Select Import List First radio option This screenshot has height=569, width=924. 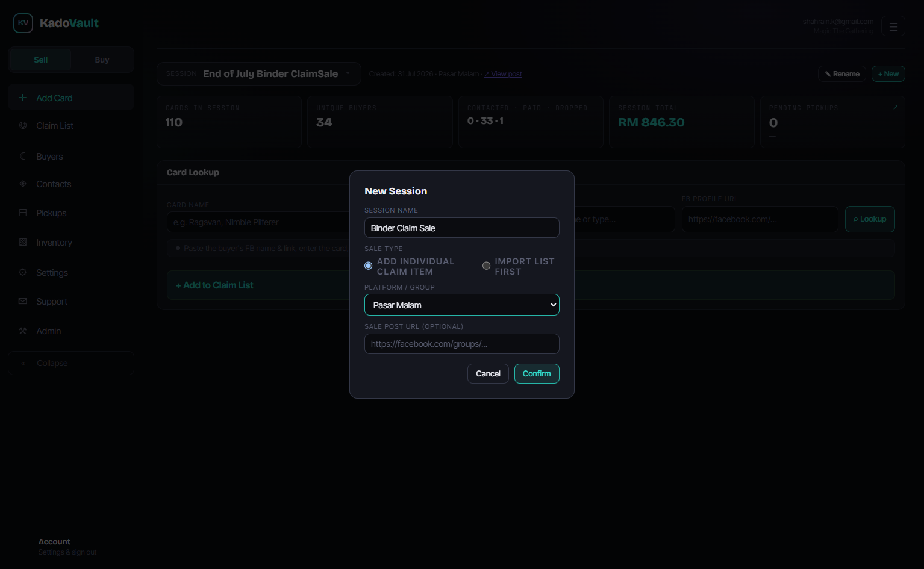tap(487, 266)
